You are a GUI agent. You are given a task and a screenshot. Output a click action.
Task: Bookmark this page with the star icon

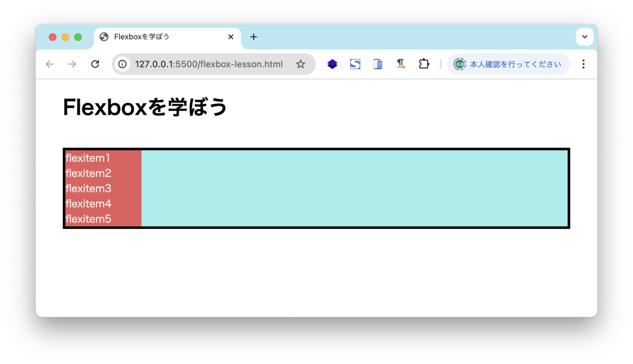300,64
